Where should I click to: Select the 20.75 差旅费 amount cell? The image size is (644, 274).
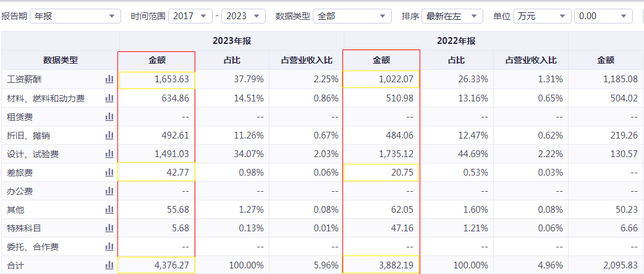[381, 173]
